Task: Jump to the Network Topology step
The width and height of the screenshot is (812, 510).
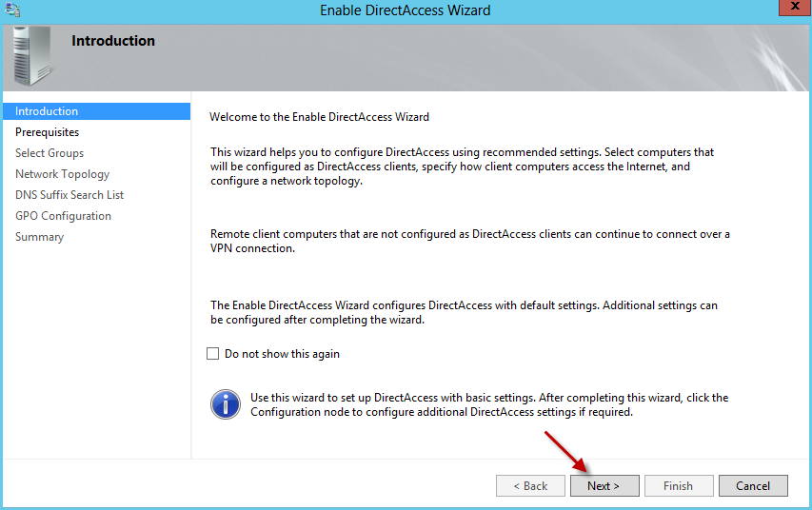Action: click(x=62, y=174)
